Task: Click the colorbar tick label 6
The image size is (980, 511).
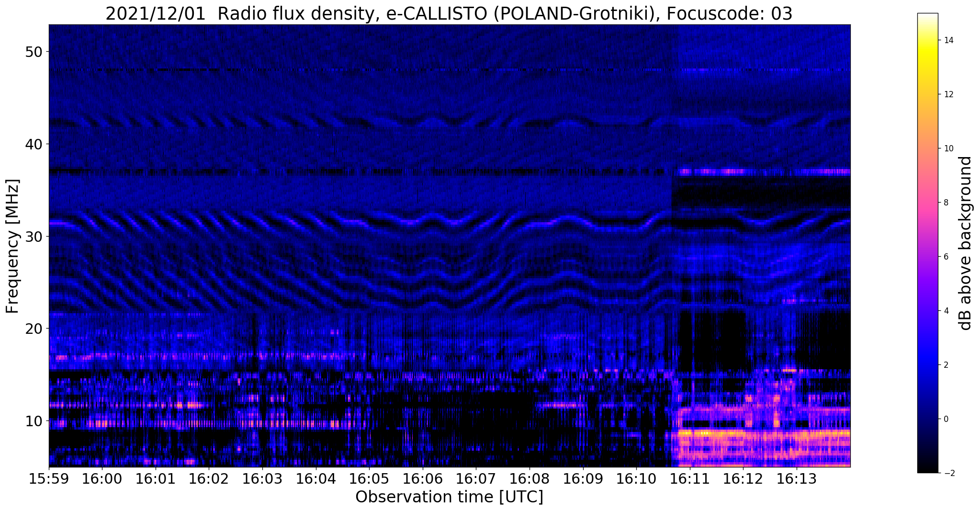Action: (x=946, y=257)
